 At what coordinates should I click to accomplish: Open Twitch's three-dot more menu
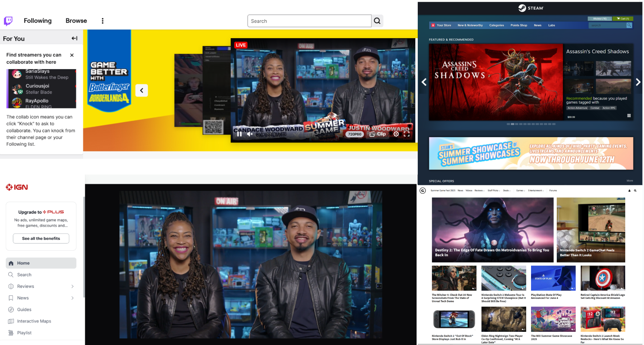point(103,21)
